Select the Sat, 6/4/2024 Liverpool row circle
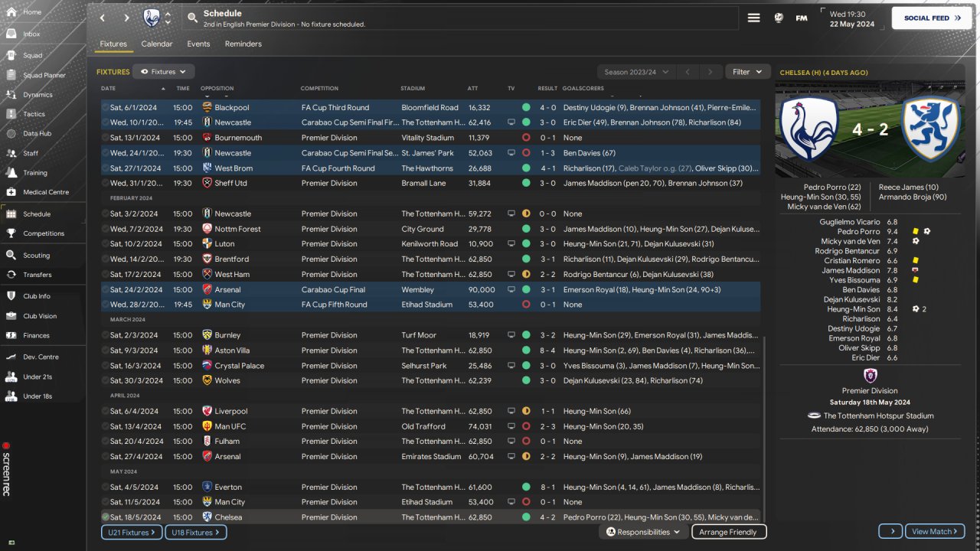The width and height of the screenshot is (980, 551). coord(105,411)
